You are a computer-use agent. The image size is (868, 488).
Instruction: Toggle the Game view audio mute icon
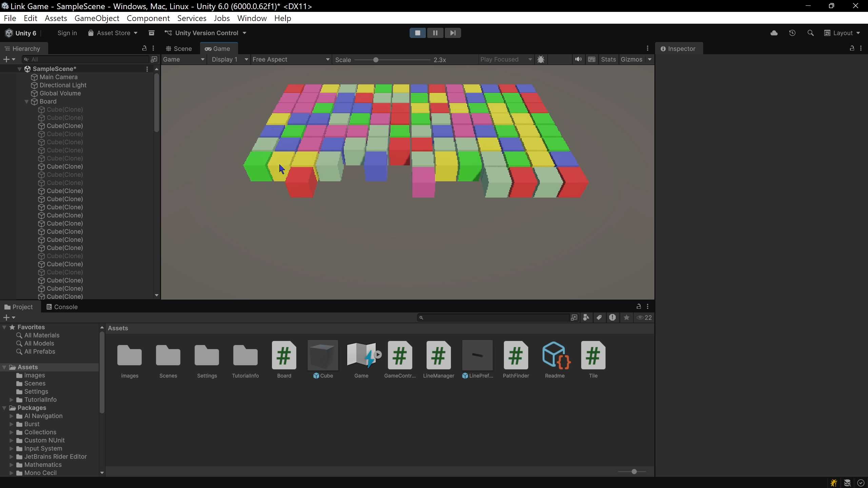point(578,59)
